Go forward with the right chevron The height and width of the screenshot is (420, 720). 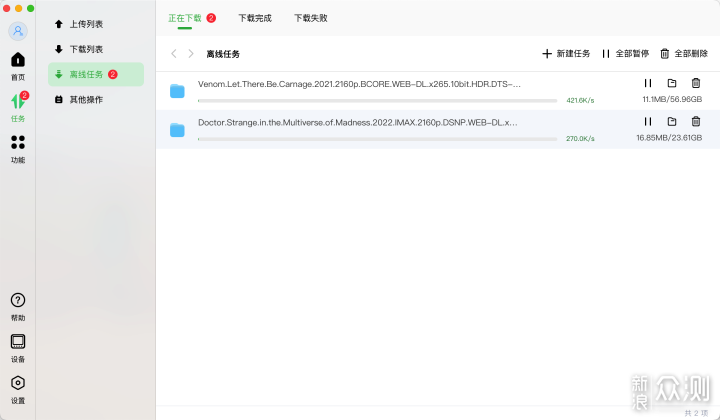[191, 54]
